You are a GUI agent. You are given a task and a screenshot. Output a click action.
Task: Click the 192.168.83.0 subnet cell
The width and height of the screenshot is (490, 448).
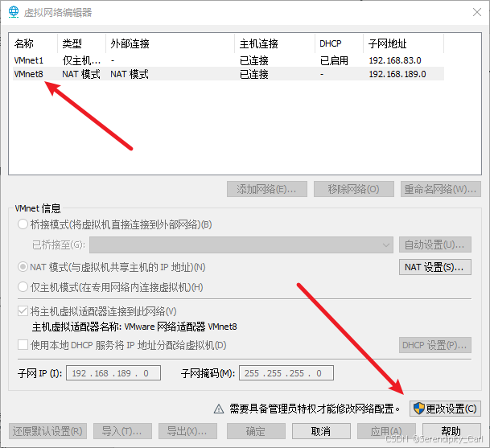coord(395,60)
